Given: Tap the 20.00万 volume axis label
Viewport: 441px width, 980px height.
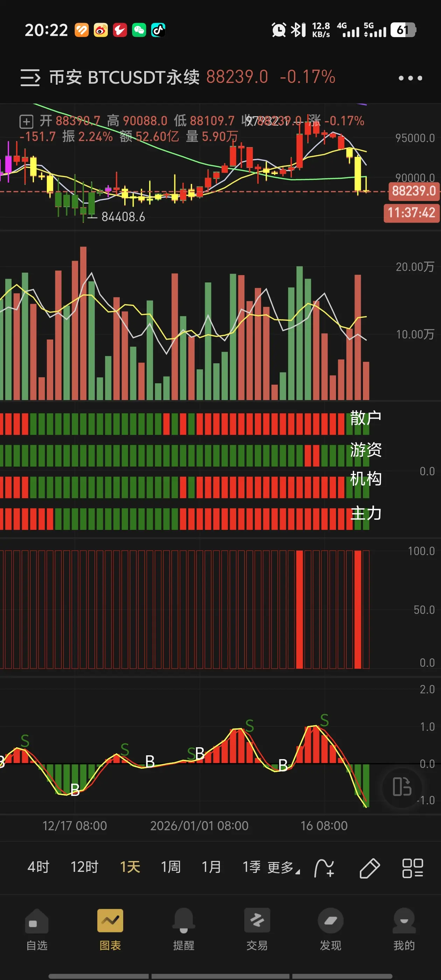Looking at the screenshot, I should click(415, 267).
